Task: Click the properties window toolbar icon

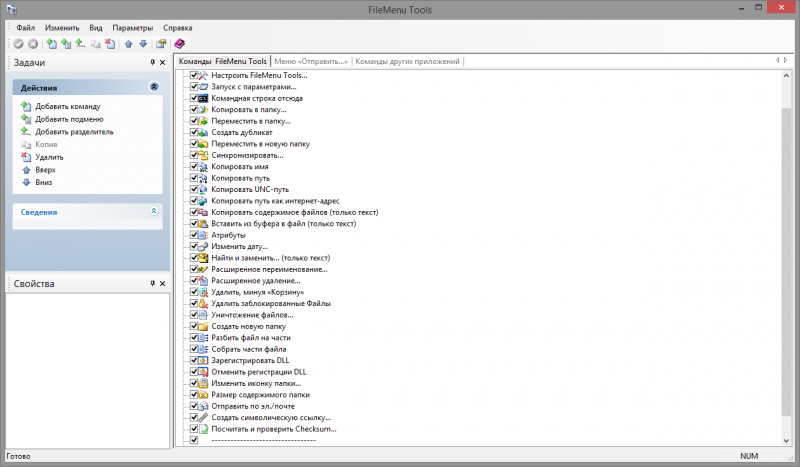Action: (161, 44)
